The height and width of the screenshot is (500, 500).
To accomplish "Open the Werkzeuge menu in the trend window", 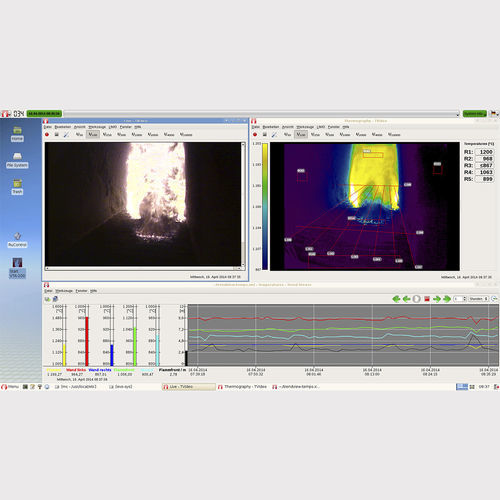I will (64, 291).
